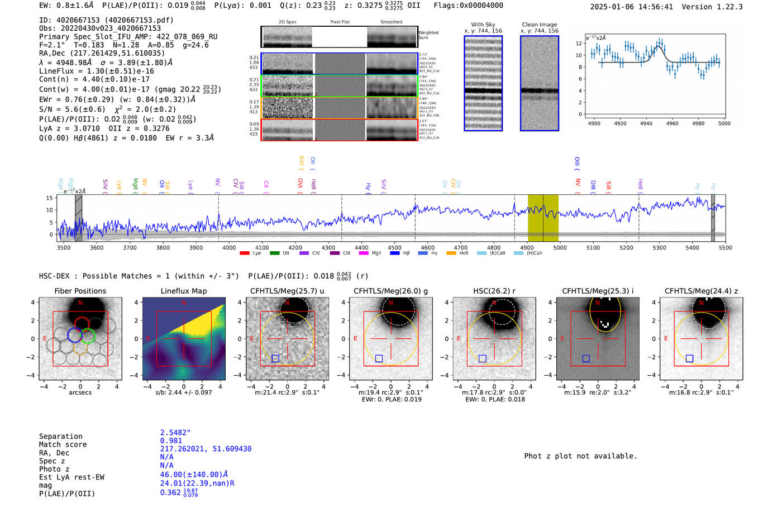The height and width of the screenshot is (532, 782).
Task: Open the HSC(26.2) r image
Action: point(494,338)
